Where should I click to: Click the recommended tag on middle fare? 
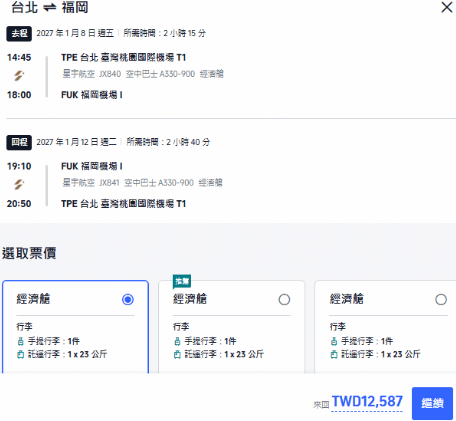(x=182, y=281)
